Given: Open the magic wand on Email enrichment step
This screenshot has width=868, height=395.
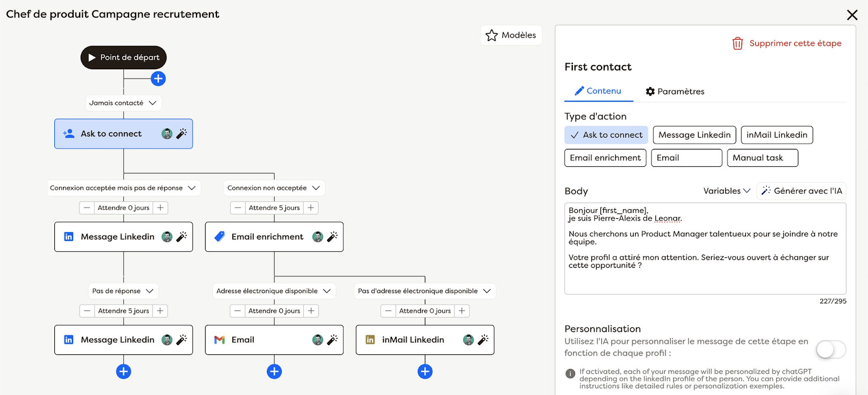Looking at the screenshot, I should point(333,237).
